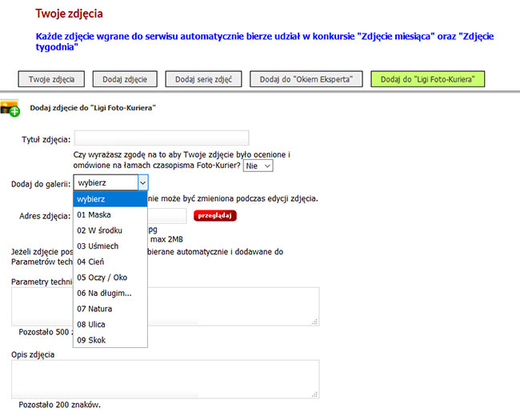
Task: Open the 'Twoje zdjęcia' tab button
Action: pos(51,79)
